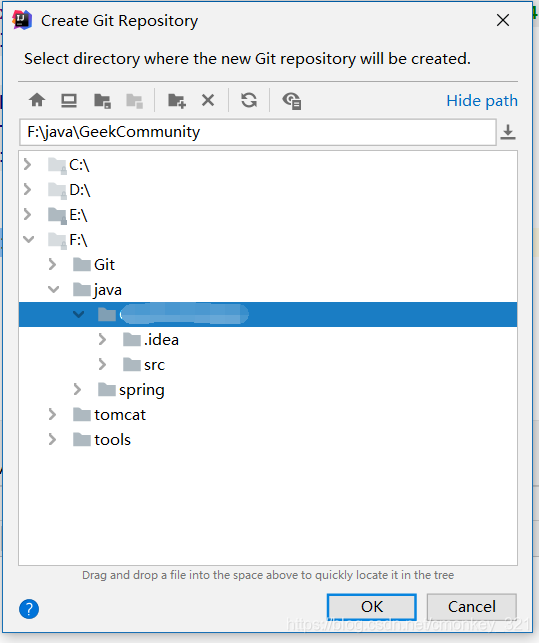
Task: Select the src folder
Action: coord(268,365)
